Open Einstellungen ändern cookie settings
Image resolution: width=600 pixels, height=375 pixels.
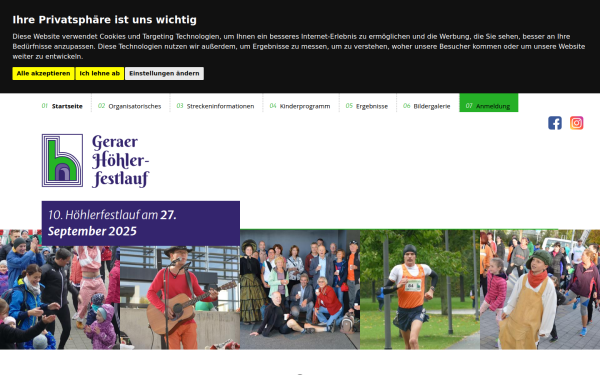(164, 73)
